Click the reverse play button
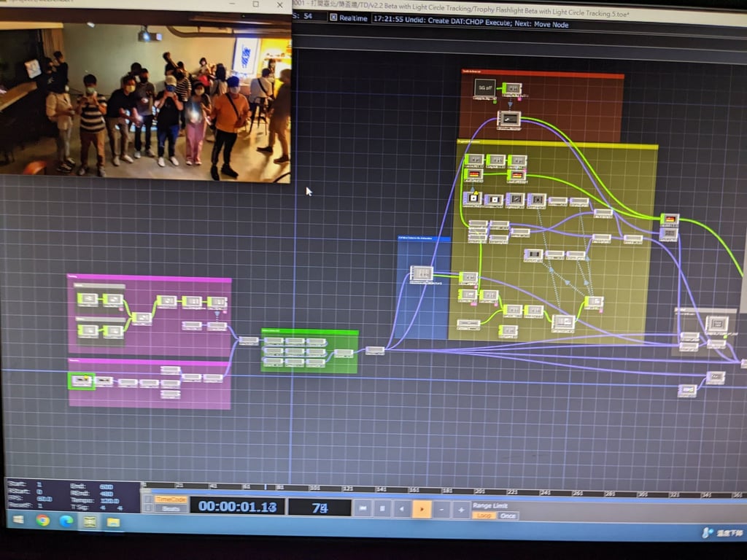Viewport: 747px width, 560px height. pyautogui.click(x=402, y=509)
